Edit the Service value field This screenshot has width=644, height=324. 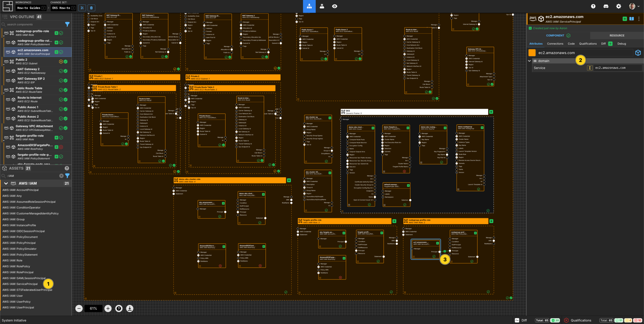[618, 68]
